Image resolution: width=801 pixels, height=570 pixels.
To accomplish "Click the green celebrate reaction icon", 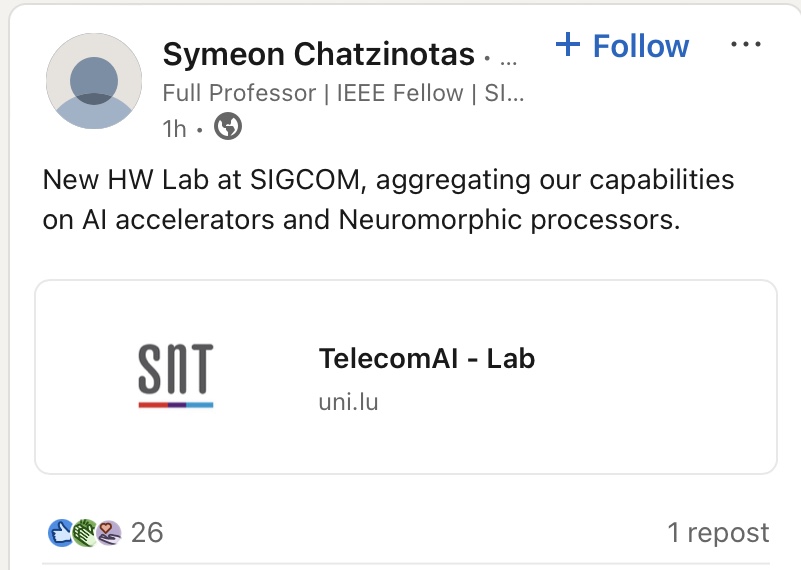I will 84,533.
